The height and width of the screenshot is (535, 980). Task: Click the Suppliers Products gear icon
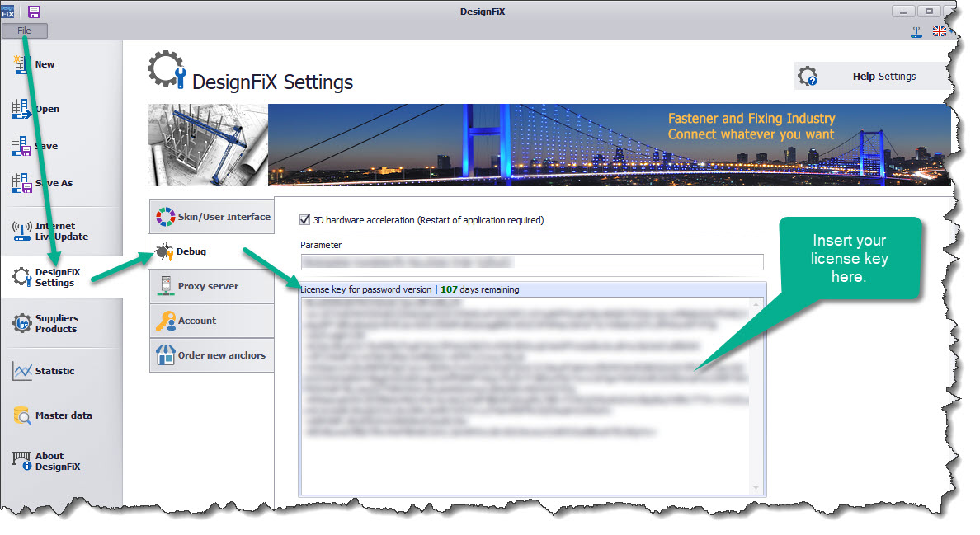pos(22,323)
